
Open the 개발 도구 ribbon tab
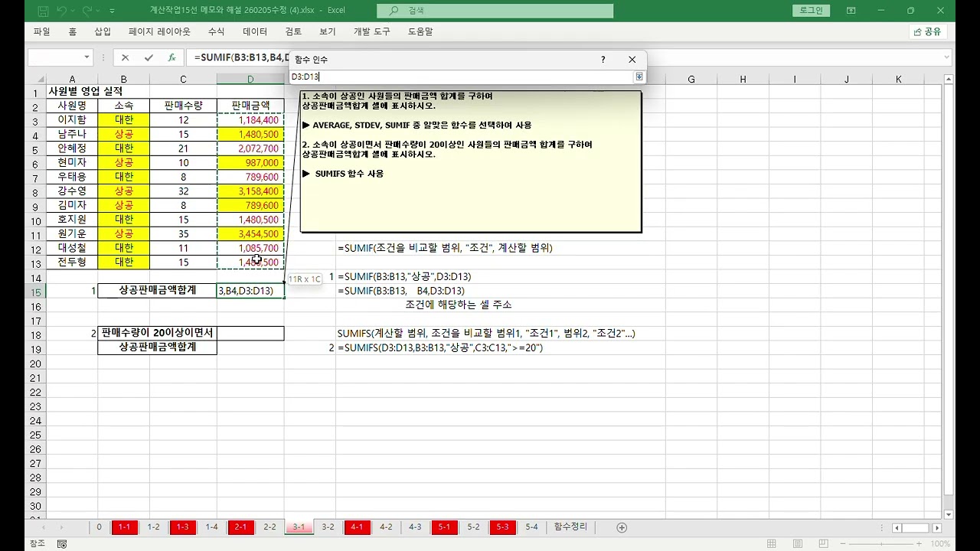coord(371,32)
